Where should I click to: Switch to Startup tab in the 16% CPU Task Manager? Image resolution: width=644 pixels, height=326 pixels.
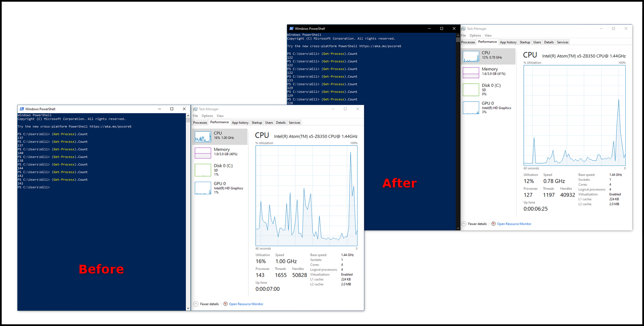click(257, 123)
